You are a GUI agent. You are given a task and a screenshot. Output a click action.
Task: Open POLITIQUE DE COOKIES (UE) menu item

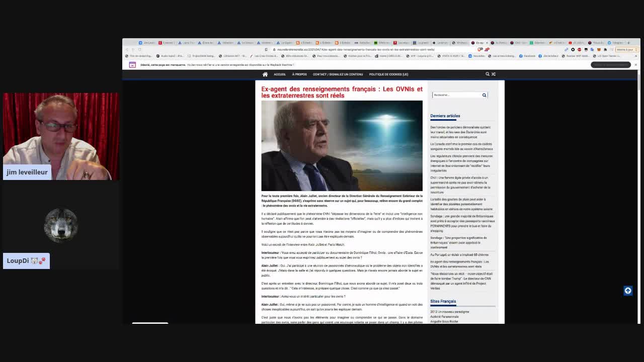coord(388,74)
